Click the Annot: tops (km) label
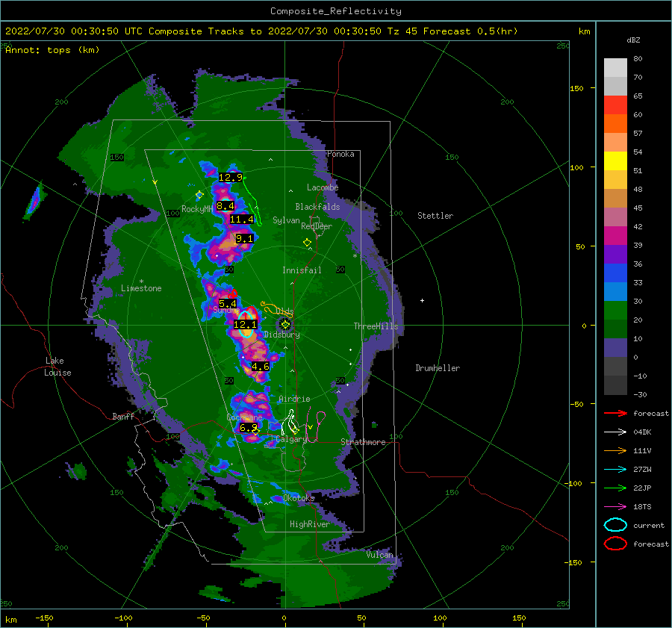This screenshot has width=672, height=628. 52,50
